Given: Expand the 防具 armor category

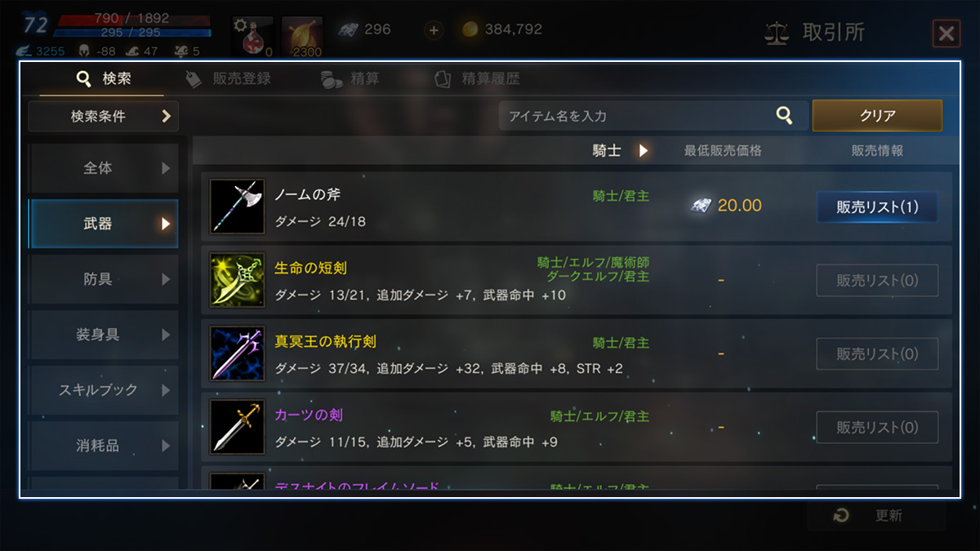Looking at the screenshot, I should pos(103,279).
